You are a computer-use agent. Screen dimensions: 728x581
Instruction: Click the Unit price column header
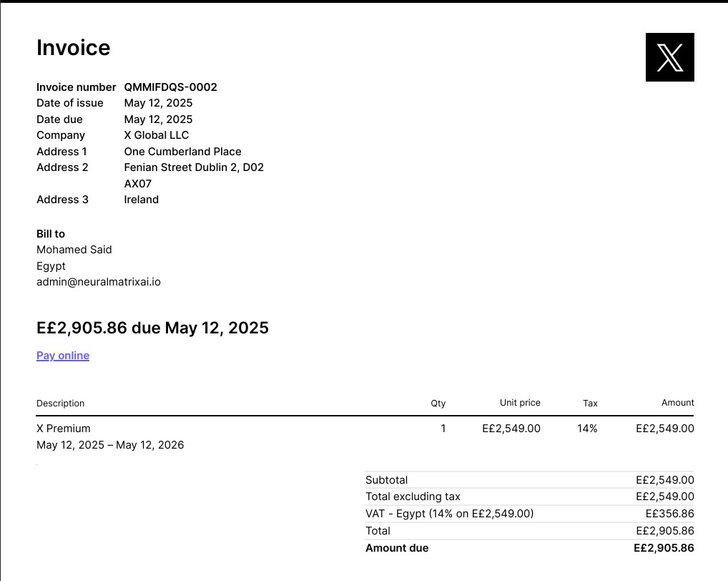click(520, 403)
